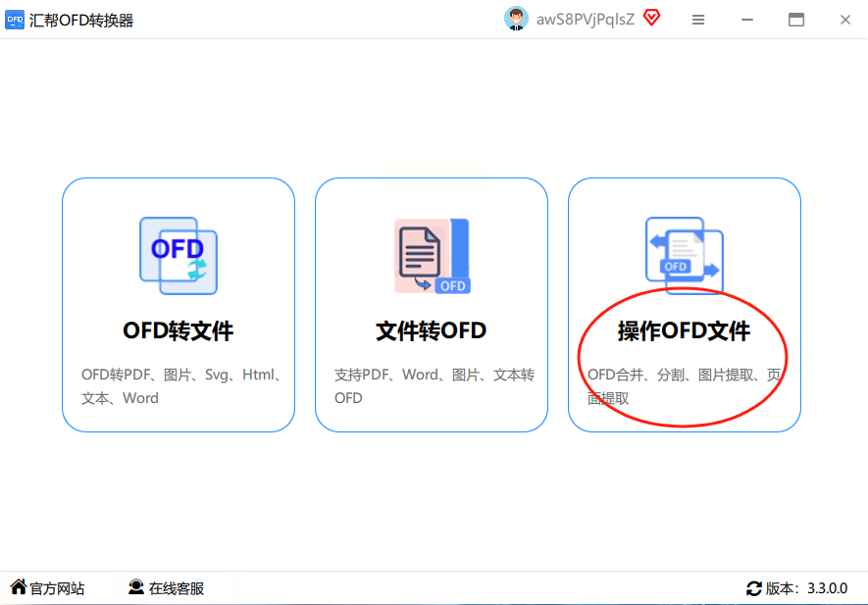Click the 版本: 3.3.0.0 version text
868x605 pixels.
pyautogui.click(x=806, y=588)
